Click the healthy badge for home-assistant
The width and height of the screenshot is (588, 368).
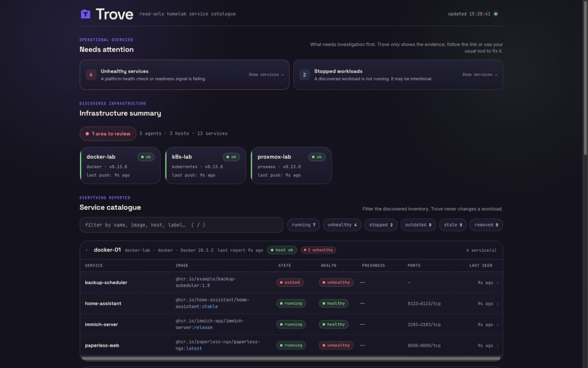click(x=334, y=304)
